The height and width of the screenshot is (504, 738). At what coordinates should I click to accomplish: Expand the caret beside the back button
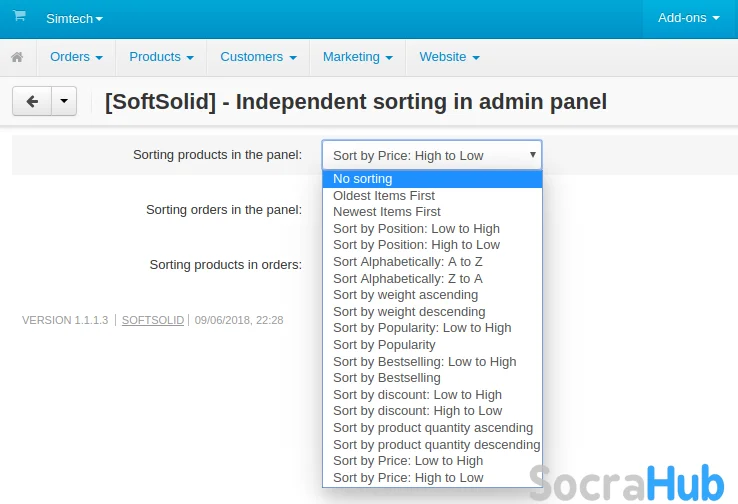coord(63,101)
